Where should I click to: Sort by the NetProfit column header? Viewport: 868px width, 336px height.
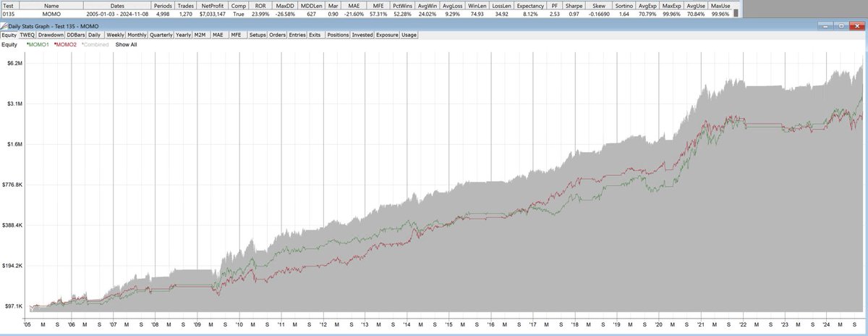point(213,6)
